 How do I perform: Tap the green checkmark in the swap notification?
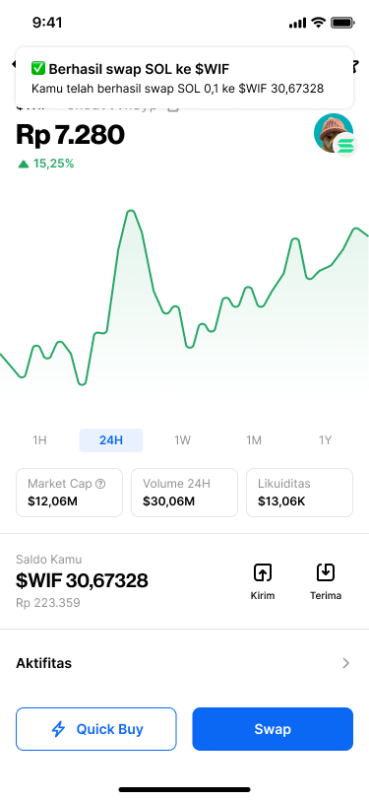click(x=38, y=68)
